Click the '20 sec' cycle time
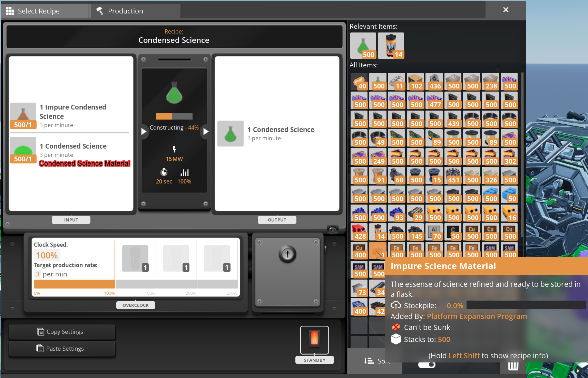This screenshot has width=588, height=378. point(164,181)
